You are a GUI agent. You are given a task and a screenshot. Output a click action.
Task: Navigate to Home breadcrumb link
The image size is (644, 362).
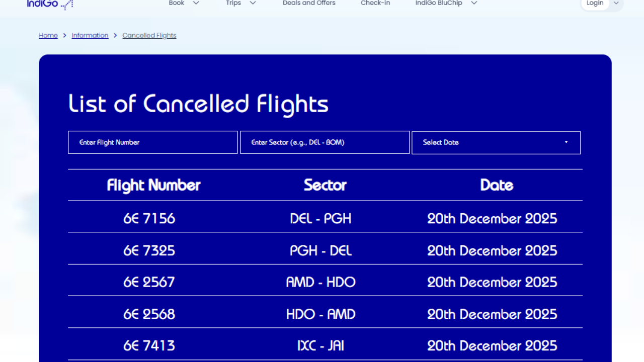(48, 35)
